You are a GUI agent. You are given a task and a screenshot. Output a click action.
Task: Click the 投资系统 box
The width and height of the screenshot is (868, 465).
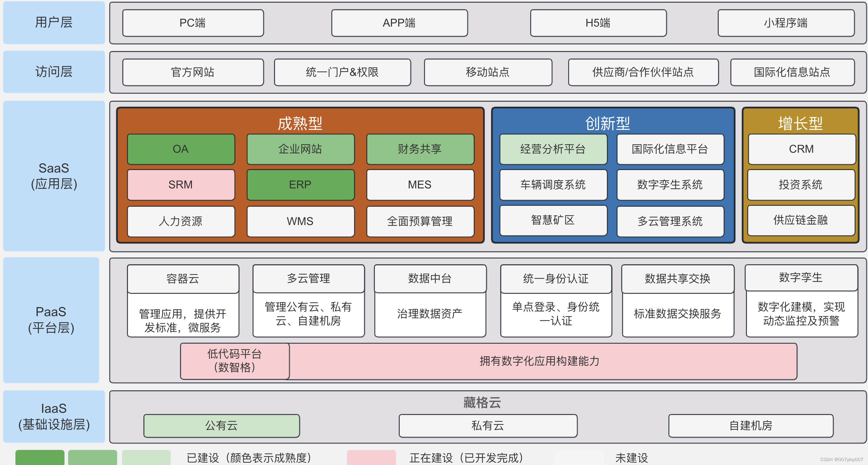pos(801,185)
